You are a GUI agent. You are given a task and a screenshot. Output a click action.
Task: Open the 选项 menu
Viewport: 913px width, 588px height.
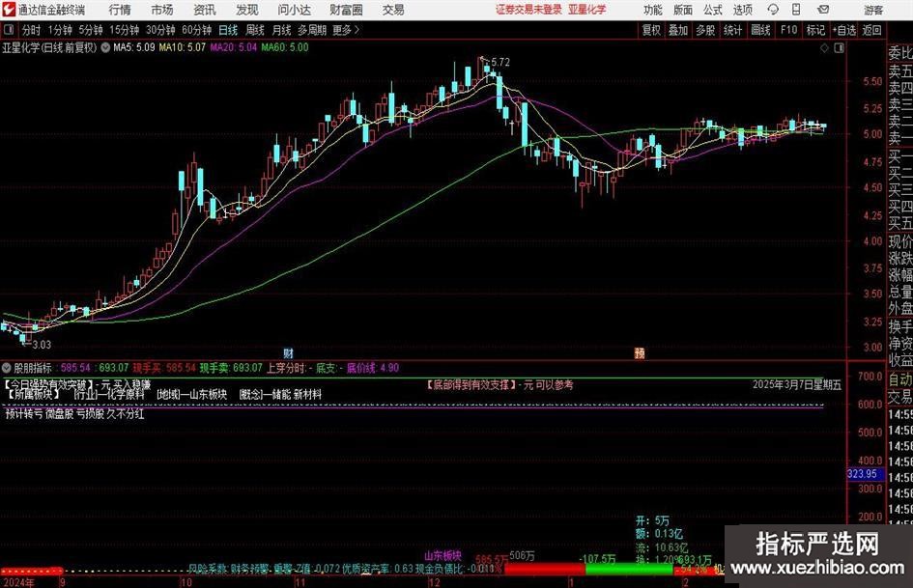[x=742, y=10]
